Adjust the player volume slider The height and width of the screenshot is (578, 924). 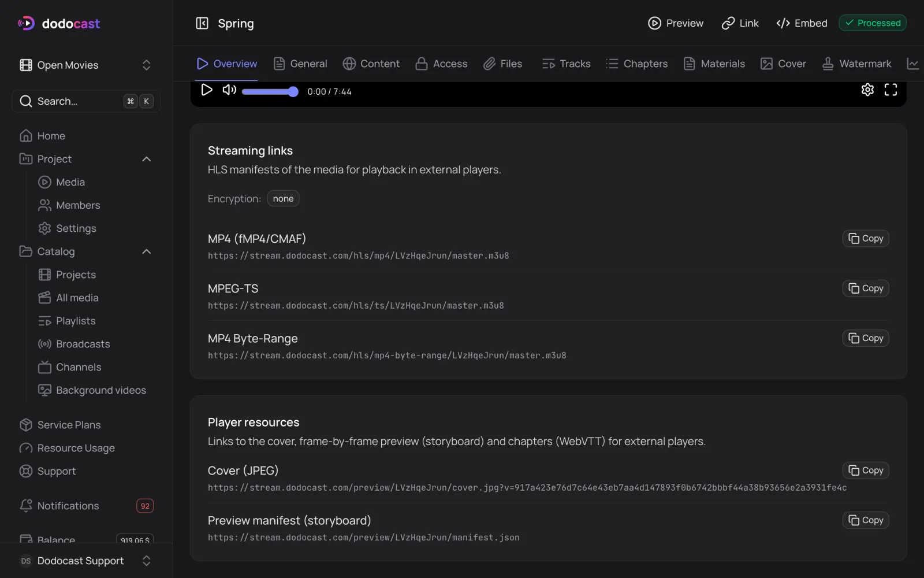[270, 91]
